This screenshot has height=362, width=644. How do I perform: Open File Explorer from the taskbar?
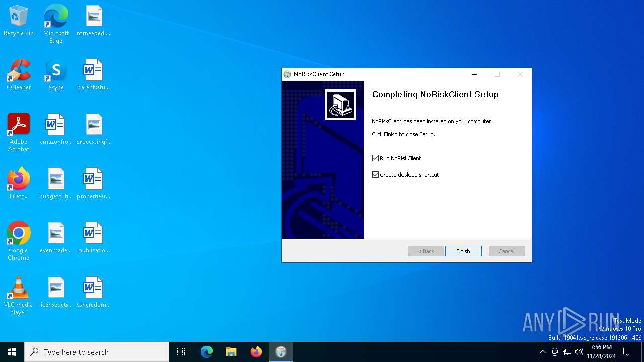pyautogui.click(x=231, y=352)
